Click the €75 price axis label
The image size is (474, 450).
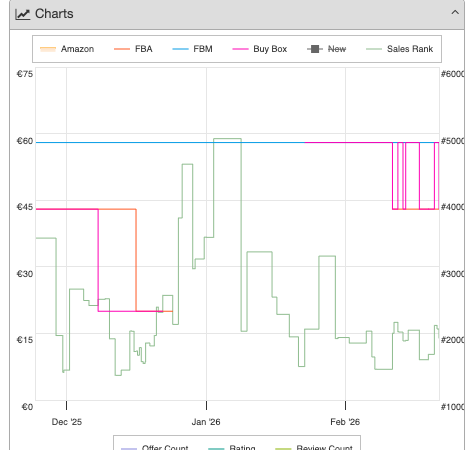[25, 74]
